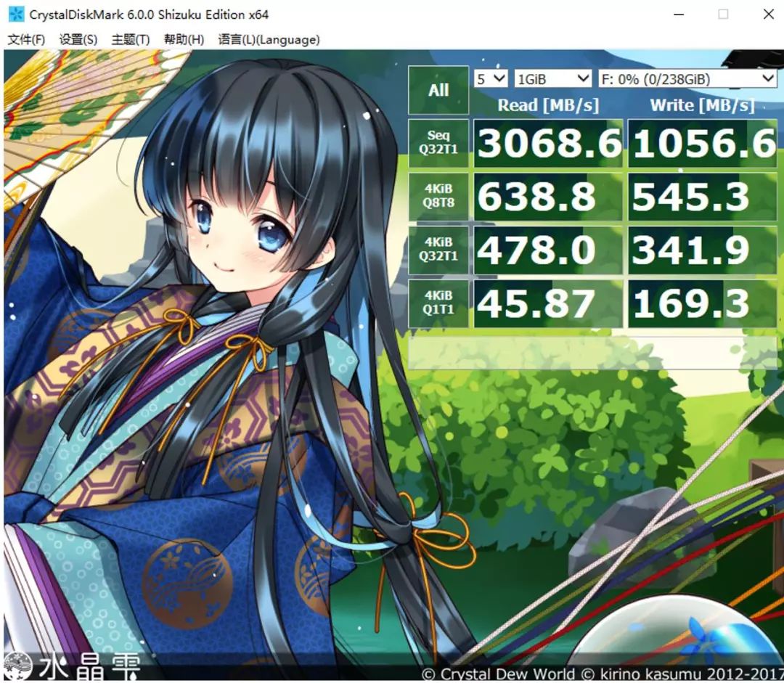Open the 文件(F) menu
The height and width of the screenshot is (683, 784).
click(26, 40)
